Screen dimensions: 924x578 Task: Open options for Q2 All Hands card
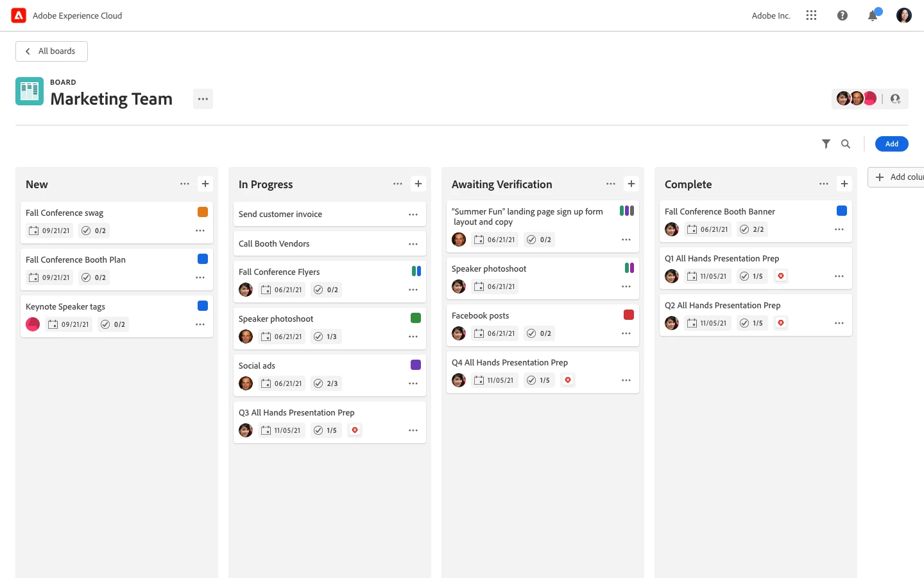tap(839, 323)
